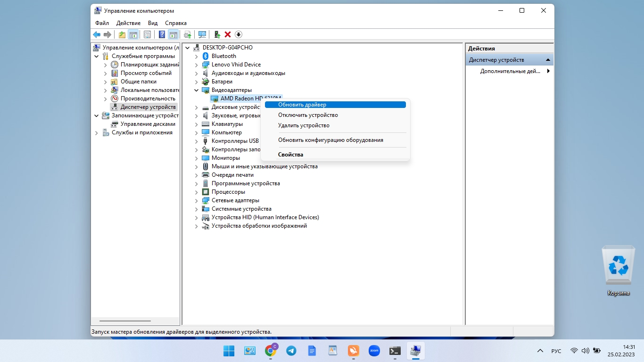Choose Свойства in context menu
The height and width of the screenshot is (362, 644).
click(x=335, y=155)
